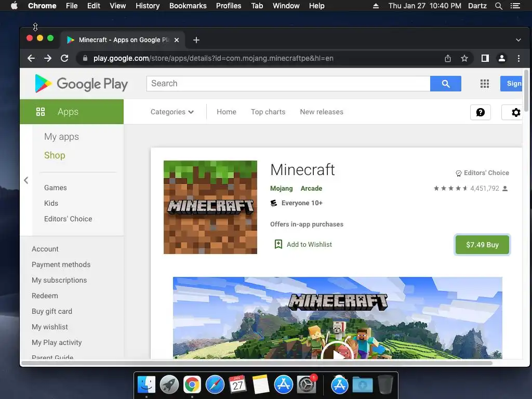The image size is (532, 399).
Task: Open Buy gift card
Action: tap(52, 312)
